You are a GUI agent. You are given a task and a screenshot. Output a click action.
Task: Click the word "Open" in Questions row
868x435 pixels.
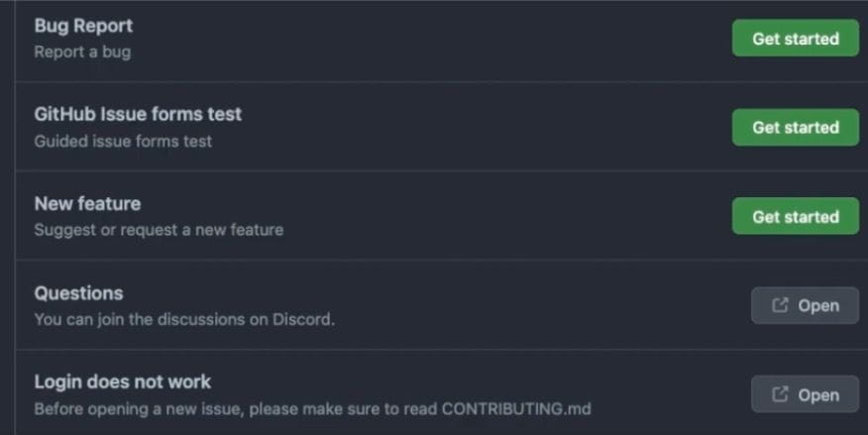(818, 305)
